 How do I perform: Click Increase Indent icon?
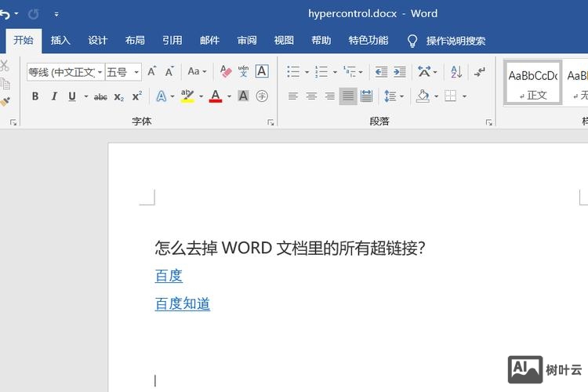[400, 71]
